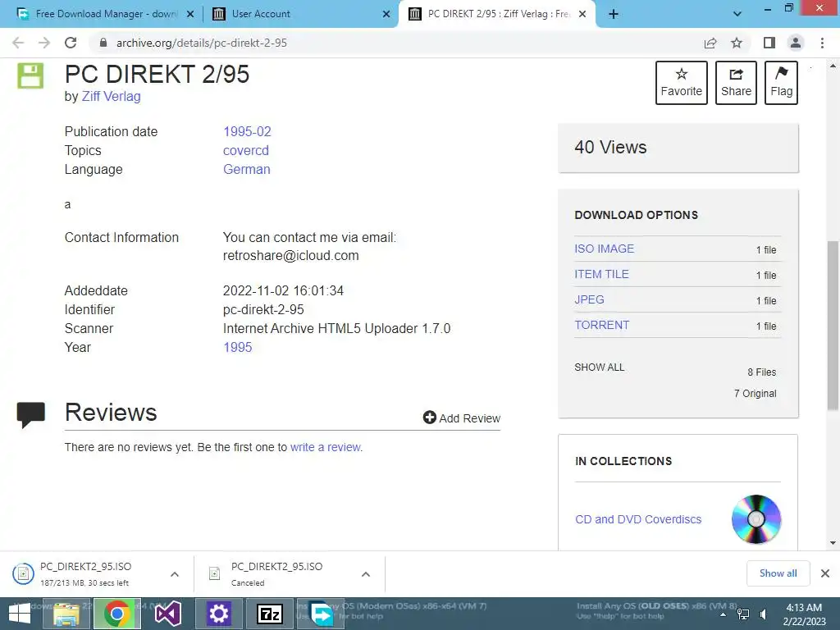Viewport: 840px width, 630px height.
Task: Open the CD and DVD Coverdiscs collection
Action: pos(638,519)
